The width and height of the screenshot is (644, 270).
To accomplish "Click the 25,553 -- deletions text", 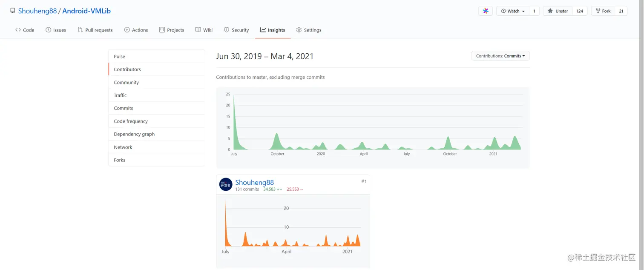I will point(295,189).
